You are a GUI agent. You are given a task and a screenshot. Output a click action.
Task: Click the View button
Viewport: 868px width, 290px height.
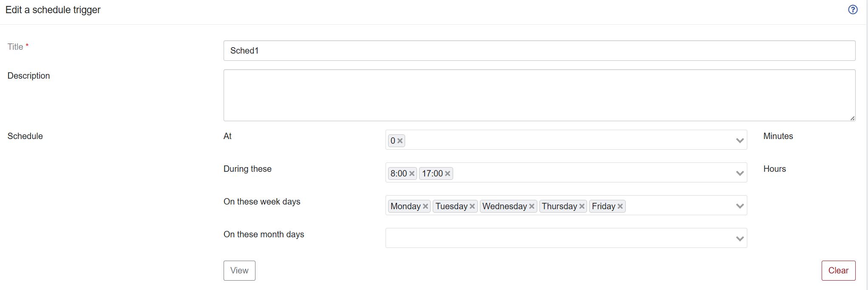point(239,270)
